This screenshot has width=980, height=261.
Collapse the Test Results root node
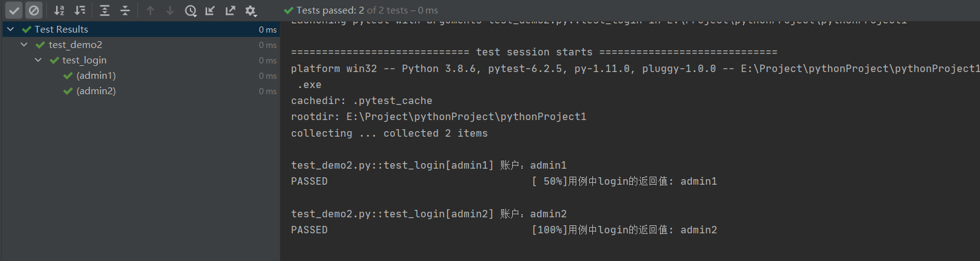pyautogui.click(x=10, y=29)
